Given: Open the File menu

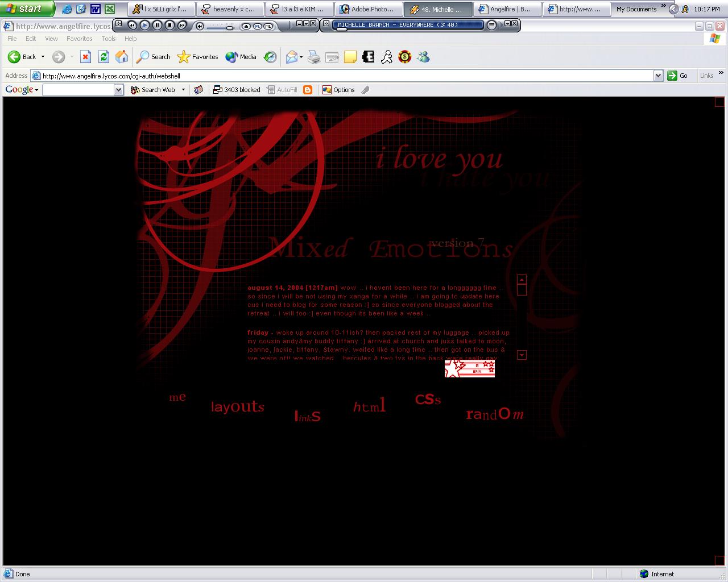Looking at the screenshot, I should click(x=12, y=39).
